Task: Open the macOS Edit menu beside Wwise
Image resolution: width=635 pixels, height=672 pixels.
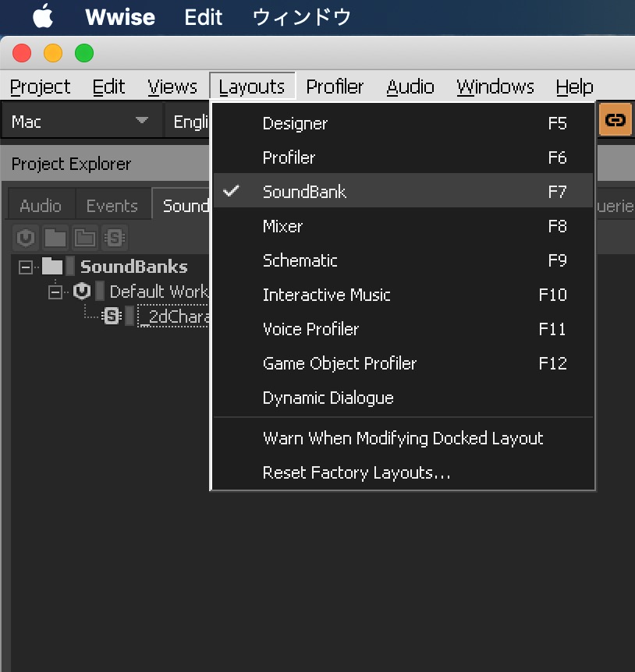Action: pos(204,17)
